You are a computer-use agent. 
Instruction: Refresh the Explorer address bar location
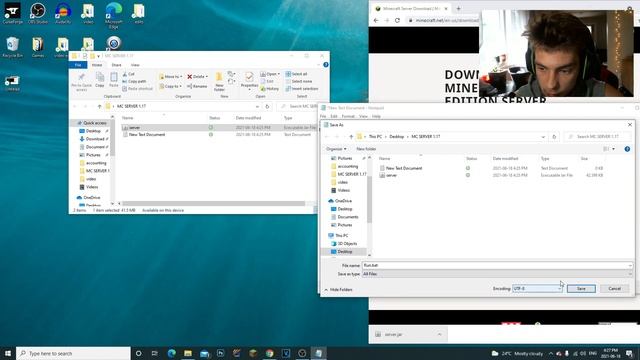click(267, 106)
